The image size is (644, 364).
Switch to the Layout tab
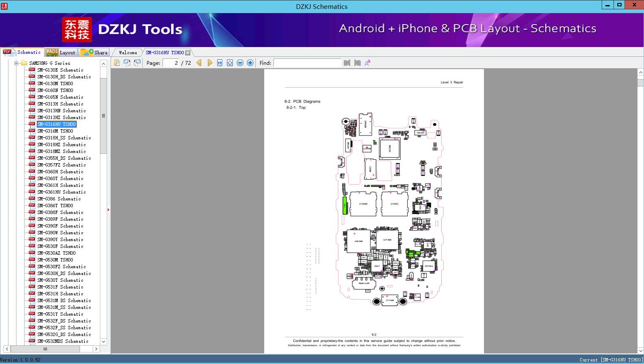click(x=61, y=53)
